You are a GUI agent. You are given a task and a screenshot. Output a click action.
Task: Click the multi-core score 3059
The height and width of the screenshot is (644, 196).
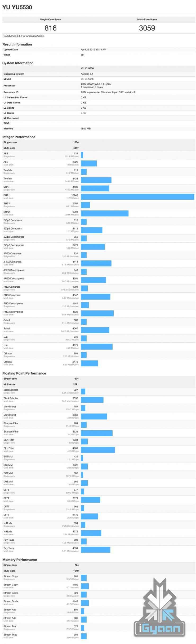[147, 28]
